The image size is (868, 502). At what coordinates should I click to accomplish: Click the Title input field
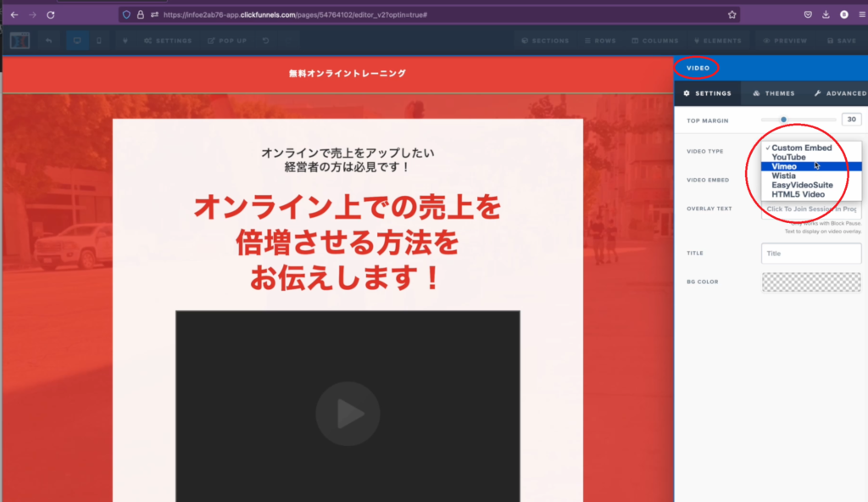click(811, 254)
